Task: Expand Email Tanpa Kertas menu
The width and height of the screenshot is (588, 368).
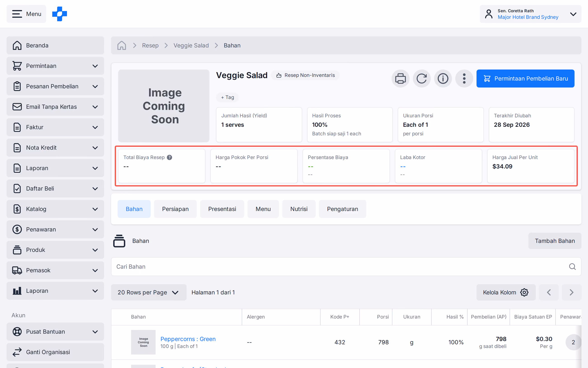Action: click(x=55, y=107)
